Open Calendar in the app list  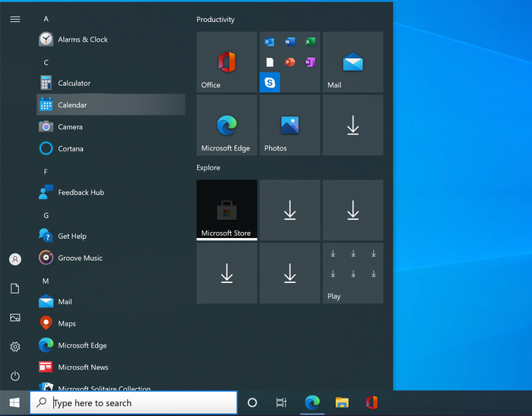(x=111, y=105)
